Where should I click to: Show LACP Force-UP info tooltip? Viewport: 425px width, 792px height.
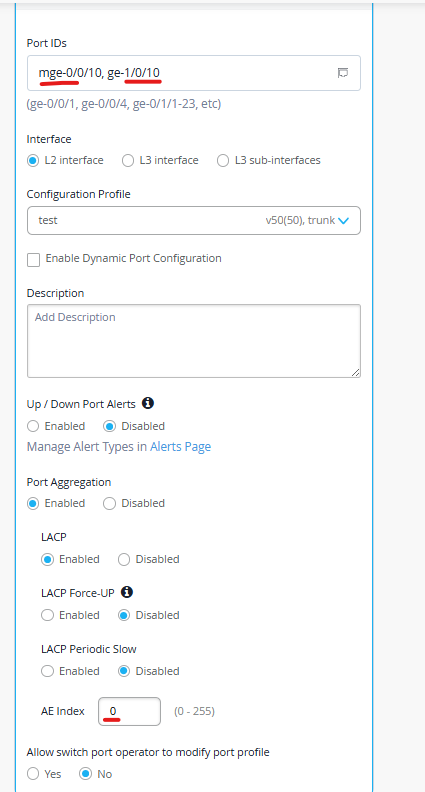[127, 592]
